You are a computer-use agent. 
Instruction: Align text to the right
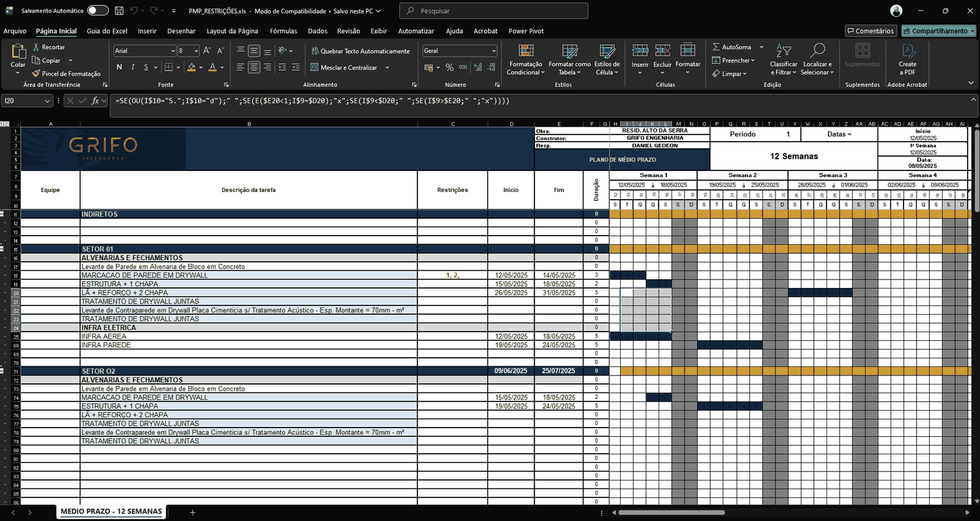tap(267, 67)
